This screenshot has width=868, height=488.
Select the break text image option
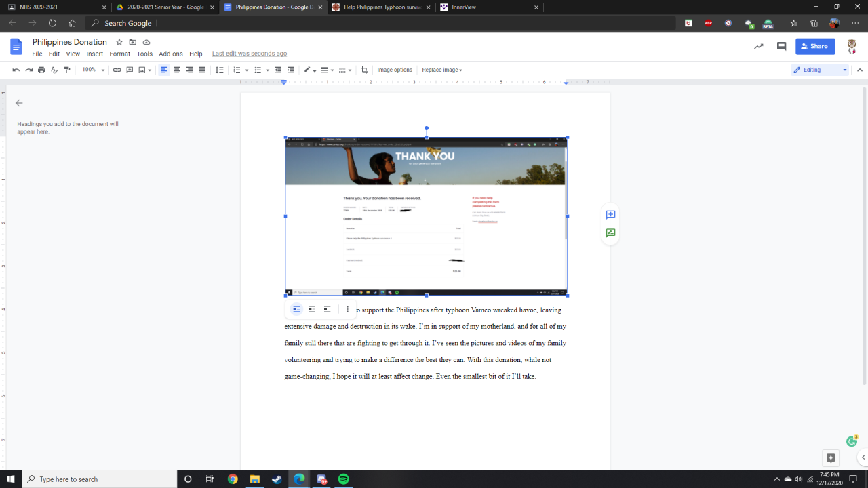[327, 309]
